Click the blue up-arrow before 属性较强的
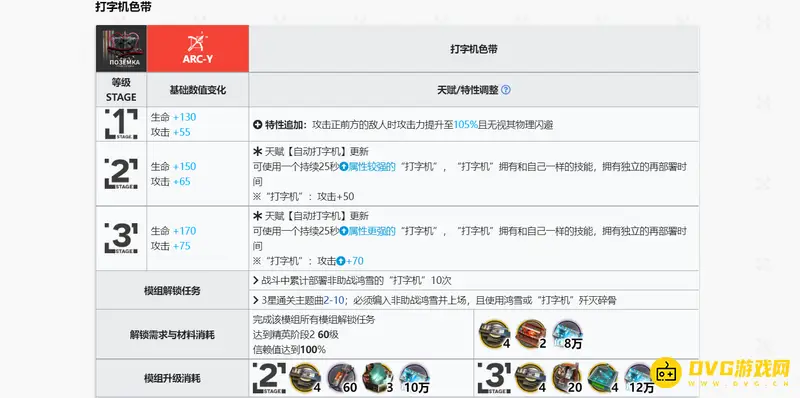The image size is (800, 398). (x=344, y=167)
